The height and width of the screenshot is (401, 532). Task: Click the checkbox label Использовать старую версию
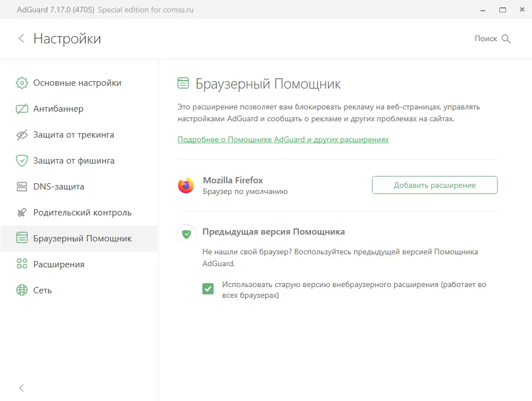pos(354,290)
